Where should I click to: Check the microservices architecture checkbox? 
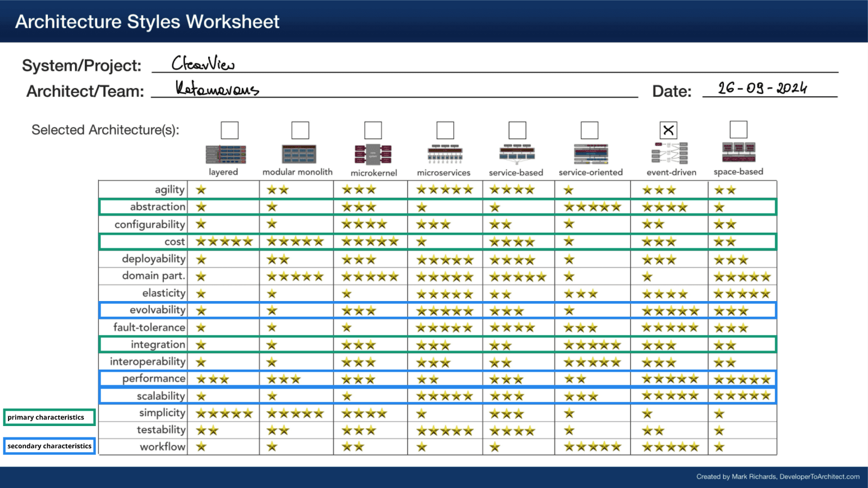click(445, 130)
